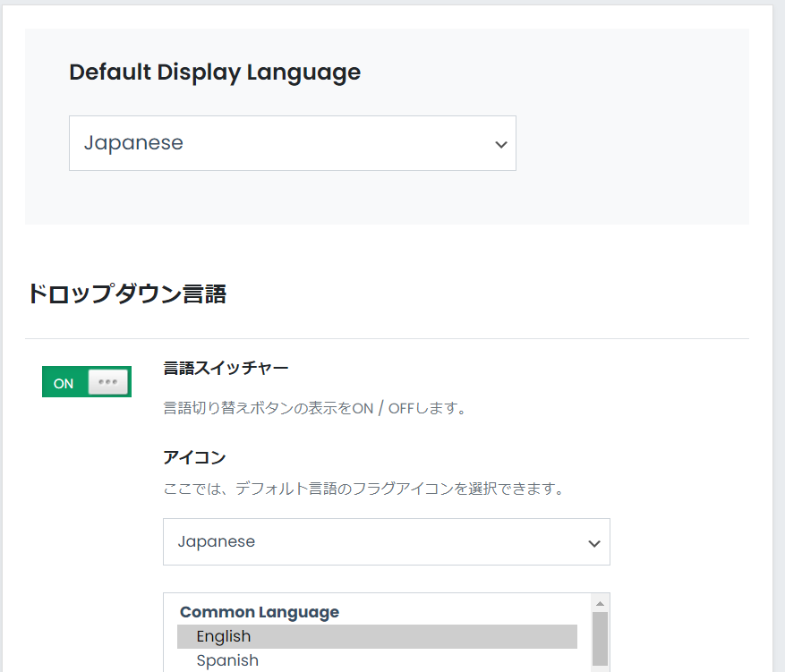Click the ドロップダウン言語 section heading
The image size is (785, 672).
(127, 293)
